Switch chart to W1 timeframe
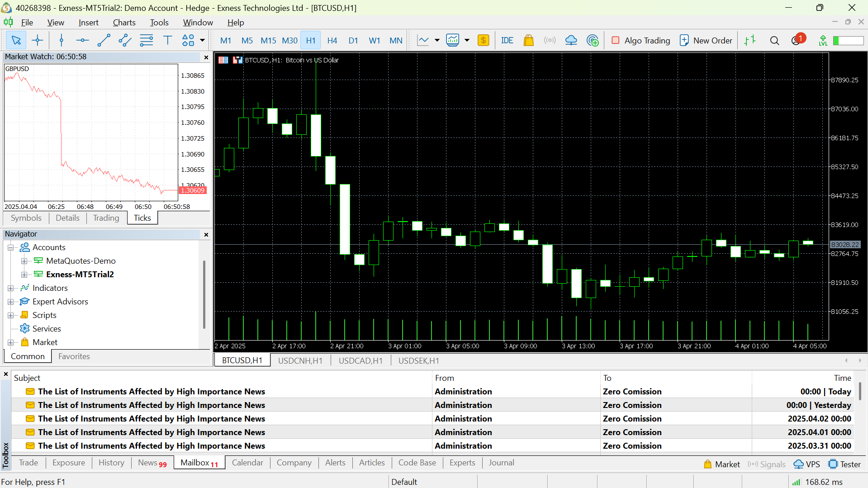The width and height of the screenshot is (868, 488). (x=375, y=41)
